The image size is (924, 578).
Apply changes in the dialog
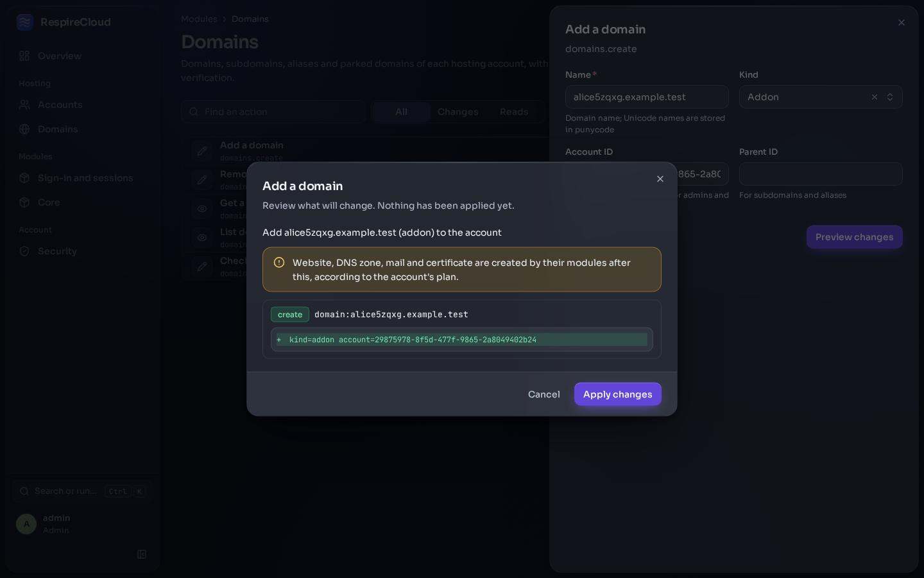[x=618, y=394]
